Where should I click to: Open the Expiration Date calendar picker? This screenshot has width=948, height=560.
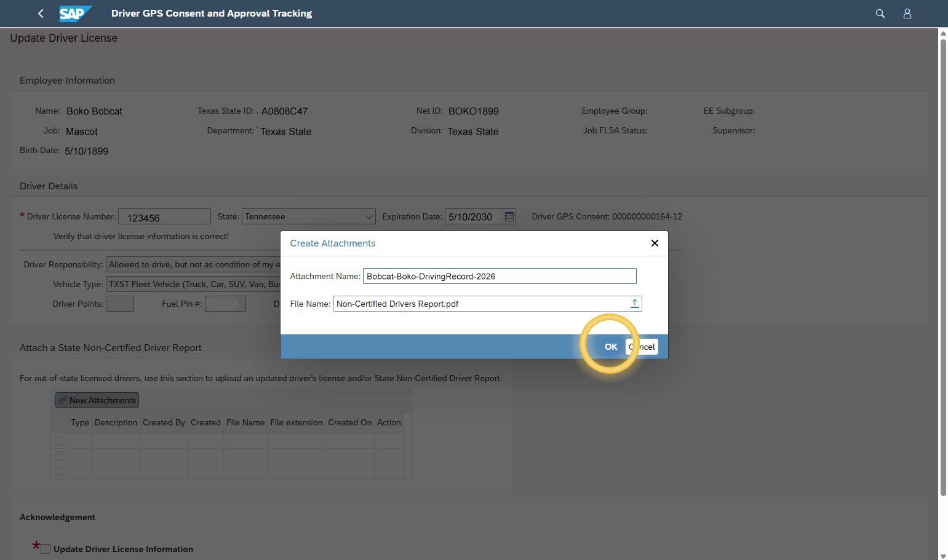509,216
